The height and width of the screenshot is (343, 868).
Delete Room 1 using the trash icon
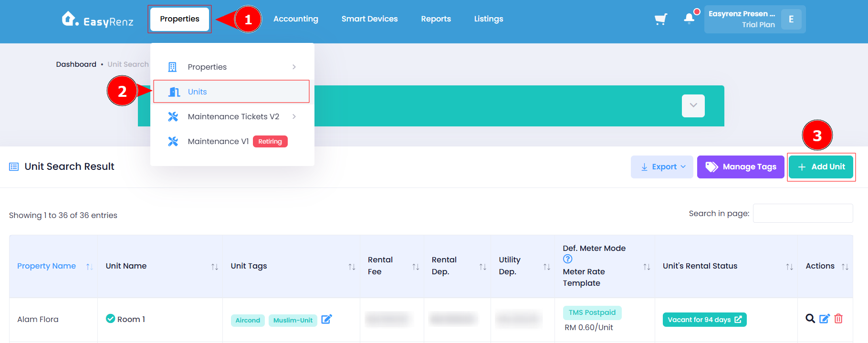click(838, 319)
